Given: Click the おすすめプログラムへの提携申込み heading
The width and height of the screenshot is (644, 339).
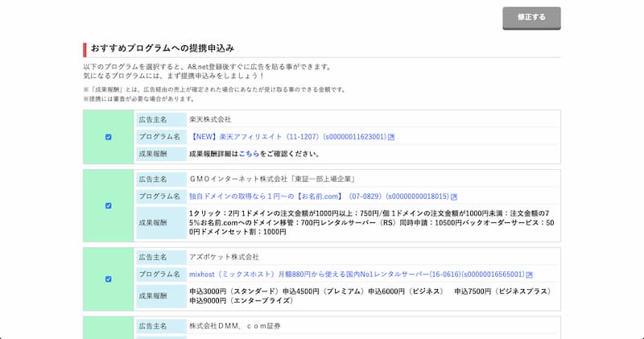Looking at the screenshot, I should [x=163, y=48].
